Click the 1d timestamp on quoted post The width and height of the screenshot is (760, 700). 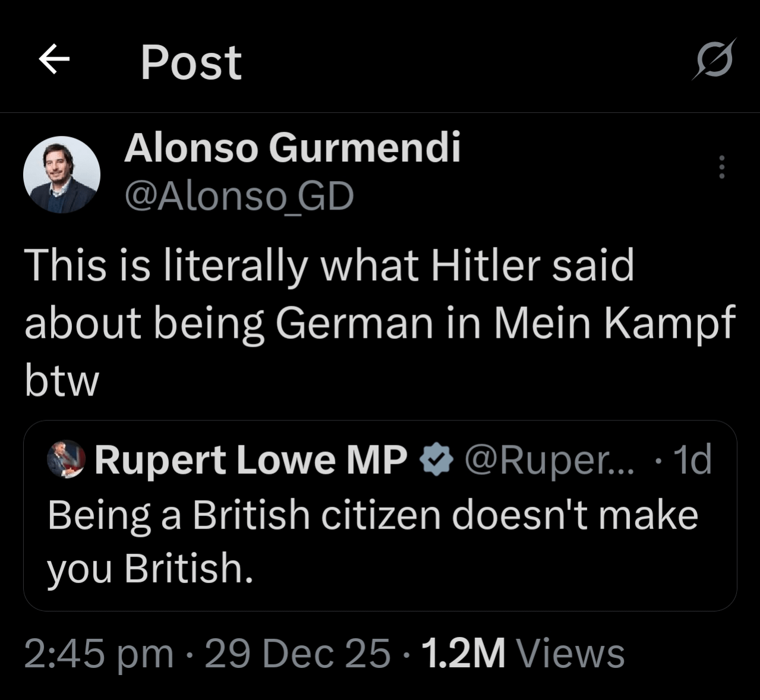click(693, 460)
